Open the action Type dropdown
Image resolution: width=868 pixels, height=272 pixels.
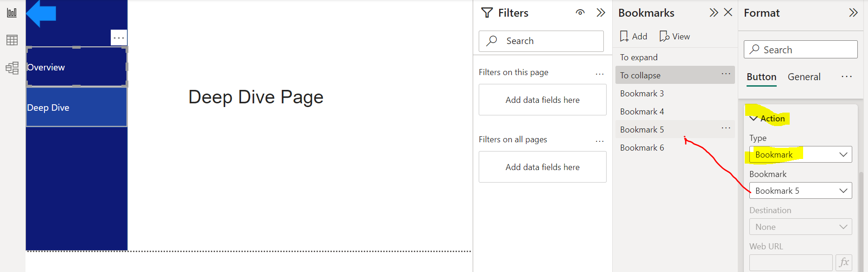pyautogui.click(x=800, y=154)
